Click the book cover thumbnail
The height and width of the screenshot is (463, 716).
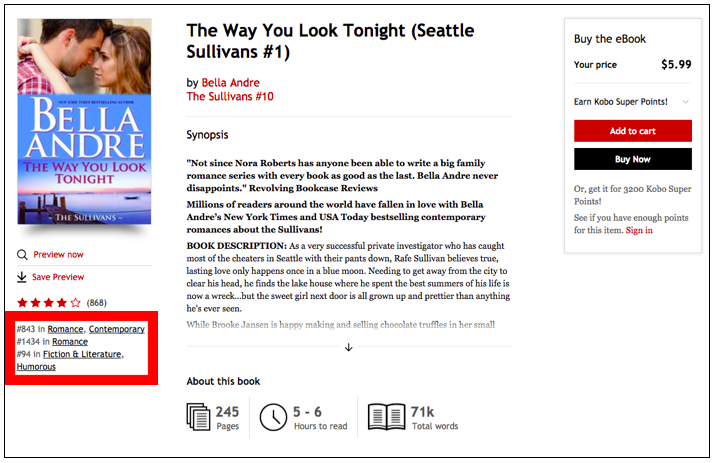(x=84, y=122)
